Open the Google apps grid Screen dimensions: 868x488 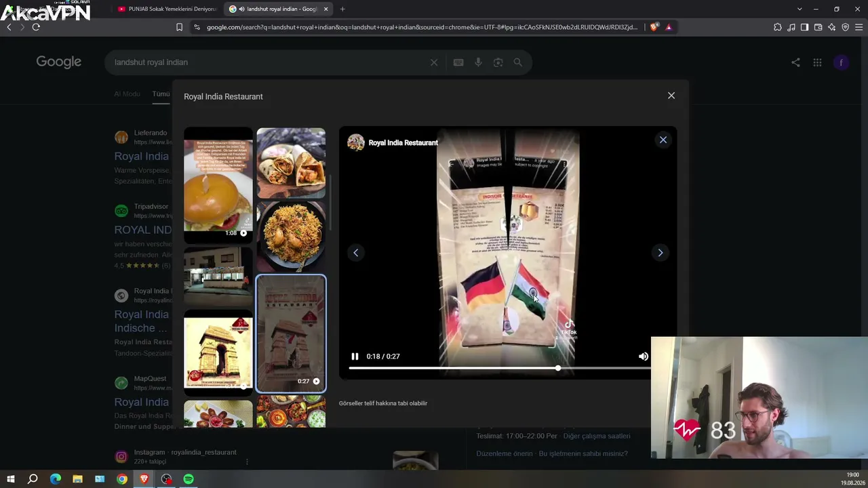point(818,62)
